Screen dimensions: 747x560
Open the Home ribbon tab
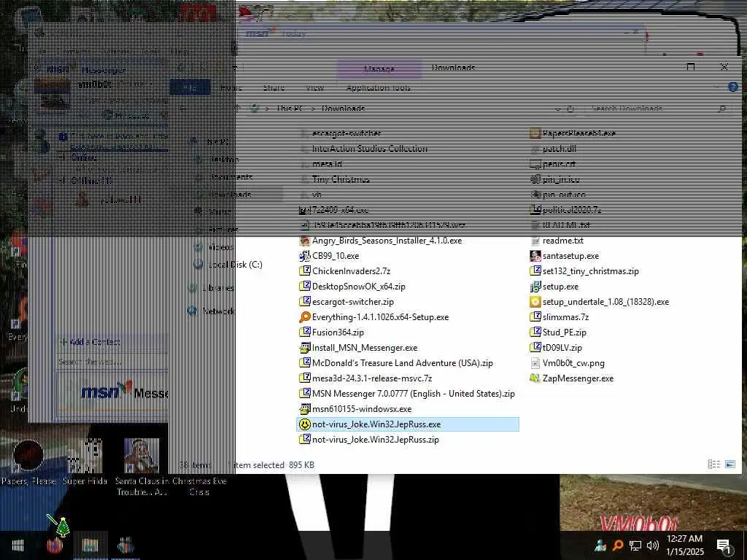tap(231, 87)
